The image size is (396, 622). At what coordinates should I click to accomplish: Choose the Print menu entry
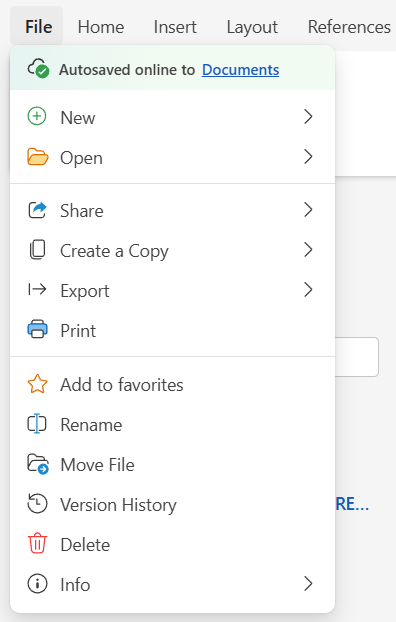pos(172,330)
